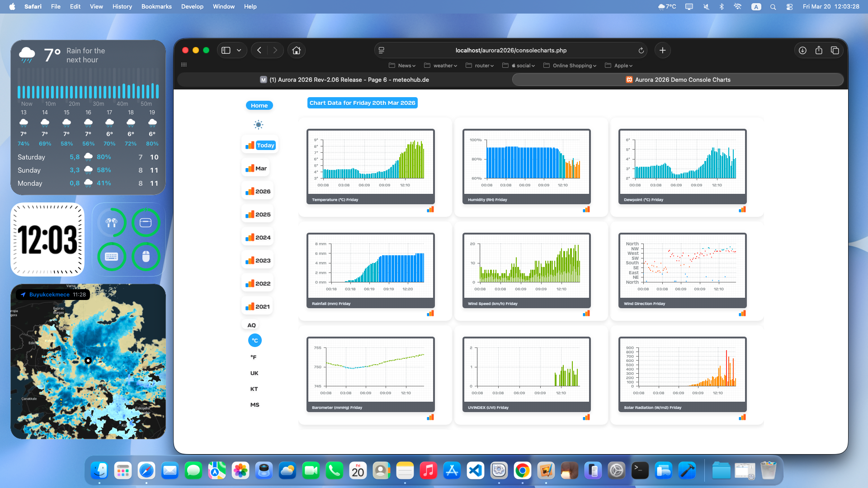Open the Bookmarks menu

coord(156,6)
